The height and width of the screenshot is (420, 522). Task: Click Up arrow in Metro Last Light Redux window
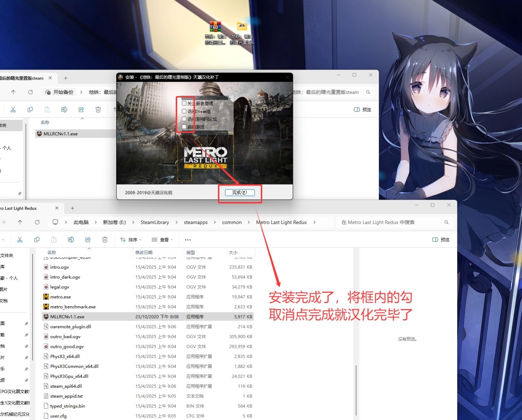pyautogui.click(x=20, y=222)
